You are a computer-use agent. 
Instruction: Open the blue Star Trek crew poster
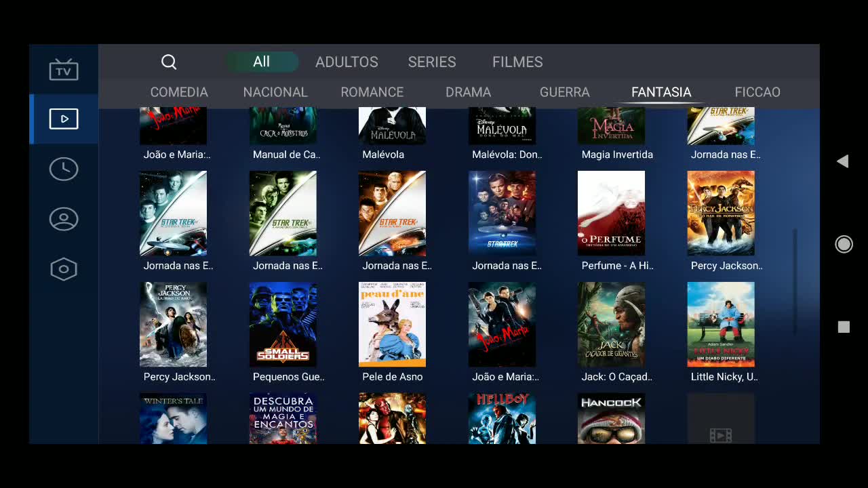[502, 213]
